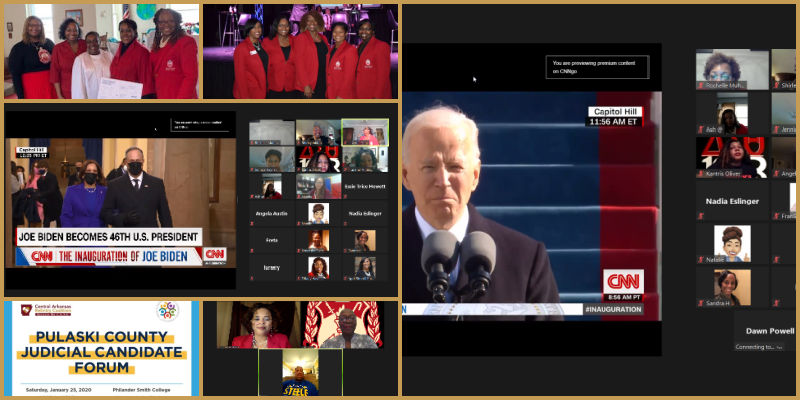This screenshot has width=800, height=400.
Task: Click the CNN logo beside the Inauguration of Joe Biden banner
Action: (215, 255)
